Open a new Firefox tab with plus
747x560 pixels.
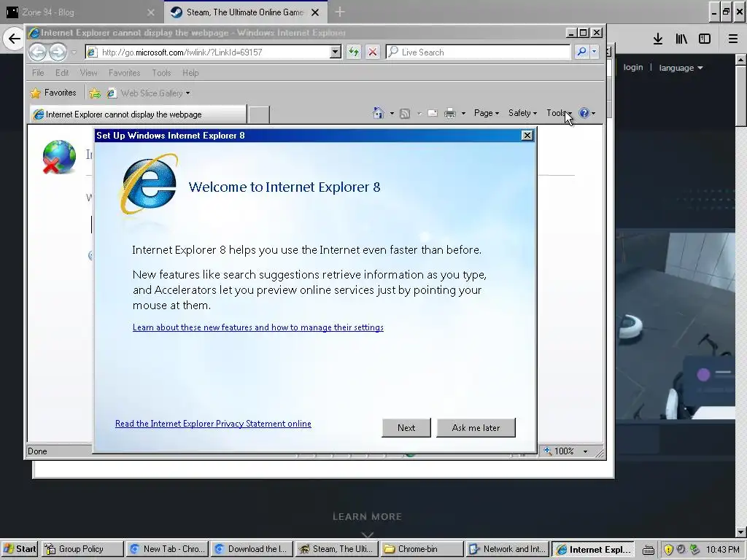[340, 12]
